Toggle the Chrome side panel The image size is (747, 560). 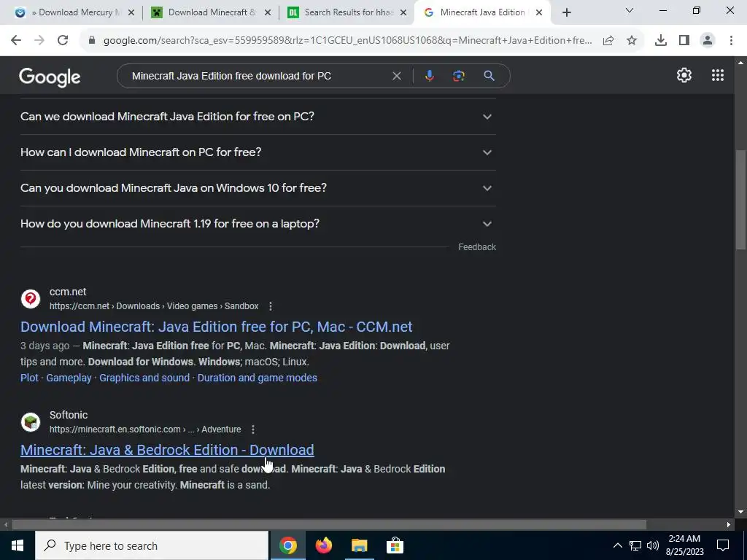point(684,41)
